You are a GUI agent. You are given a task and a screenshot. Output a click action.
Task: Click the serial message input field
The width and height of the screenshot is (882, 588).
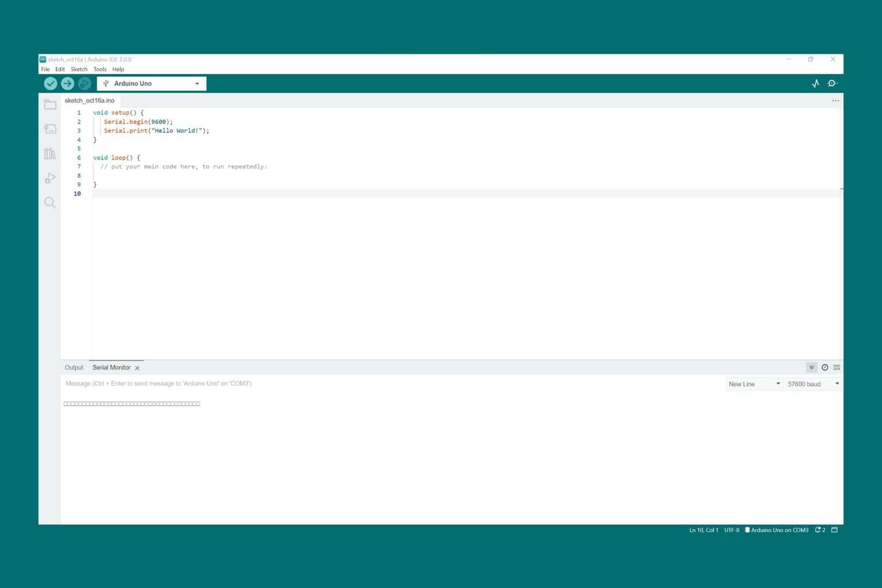coord(393,384)
